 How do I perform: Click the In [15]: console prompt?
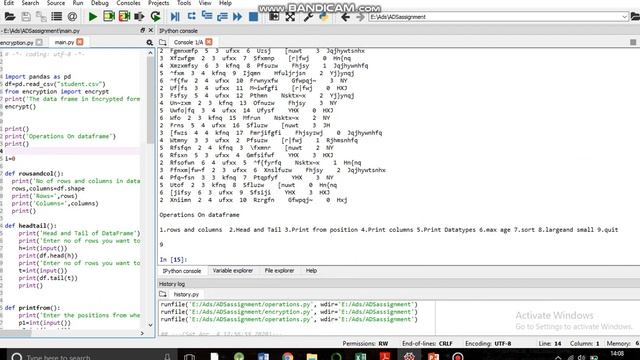[173, 260]
